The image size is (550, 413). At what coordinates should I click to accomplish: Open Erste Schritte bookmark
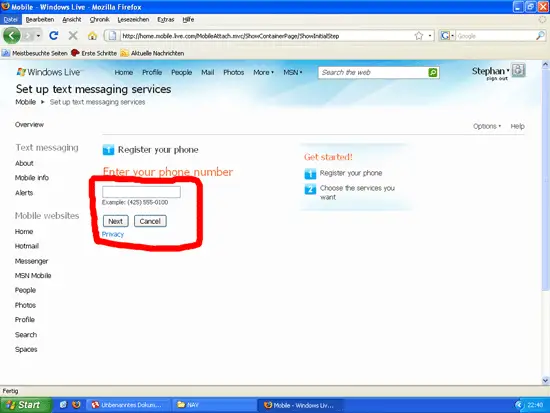click(x=94, y=53)
